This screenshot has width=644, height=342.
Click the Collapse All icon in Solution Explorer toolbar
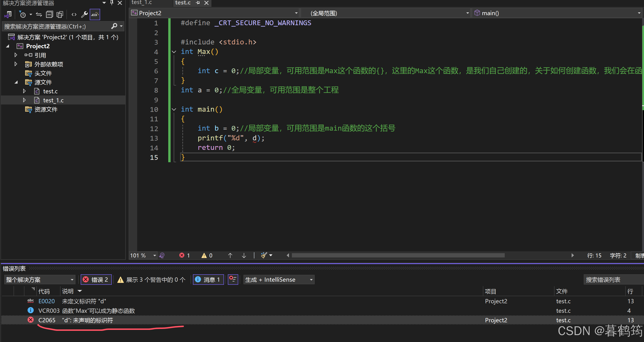click(50, 14)
